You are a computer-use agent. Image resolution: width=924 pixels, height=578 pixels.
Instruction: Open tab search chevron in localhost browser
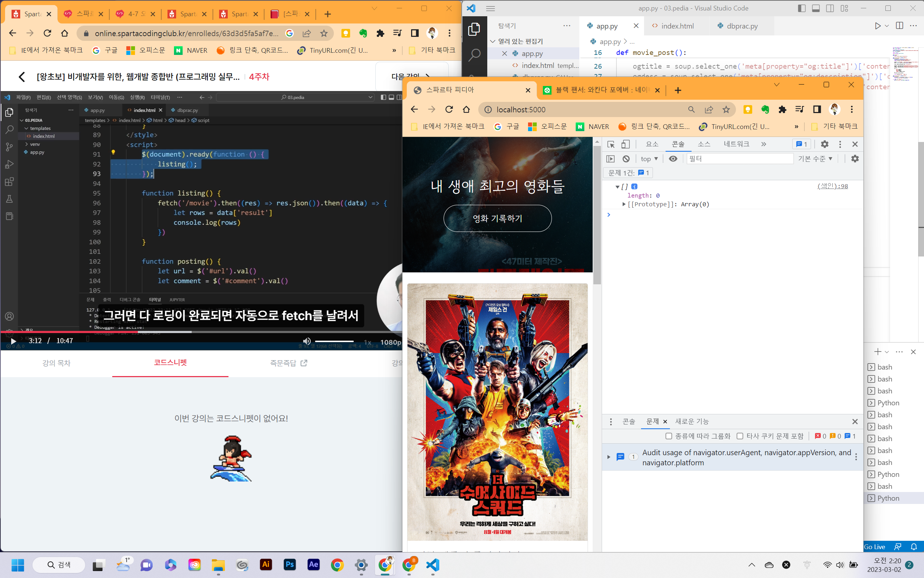point(777,85)
